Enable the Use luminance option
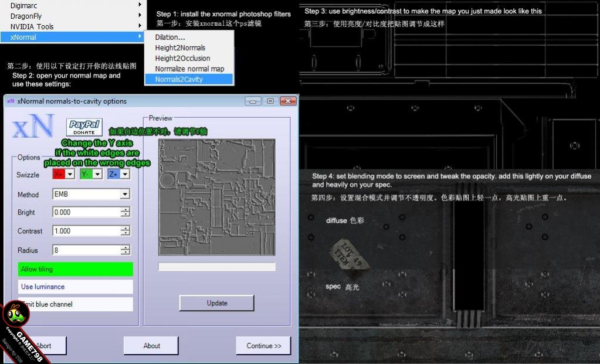The height and width of the screenshot is (364, 600). [x=76, y=287]
